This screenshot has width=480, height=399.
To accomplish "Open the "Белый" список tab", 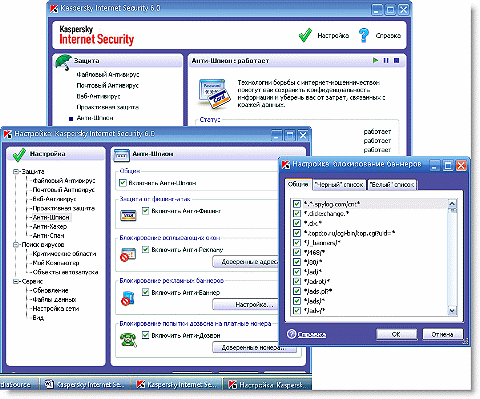I will pyautogui.click(x=392, y=185).
